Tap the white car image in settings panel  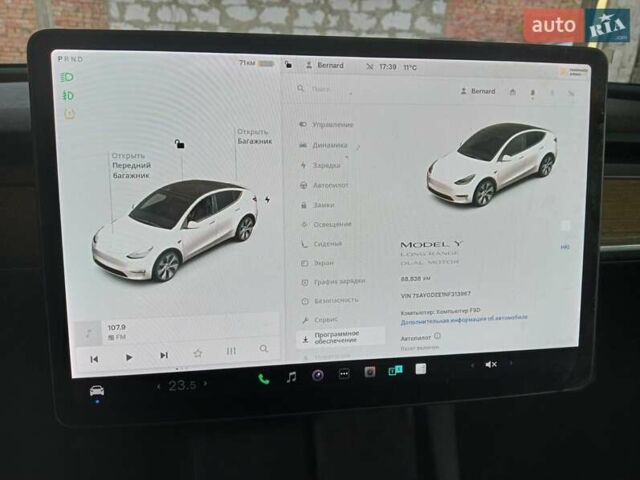492,164
